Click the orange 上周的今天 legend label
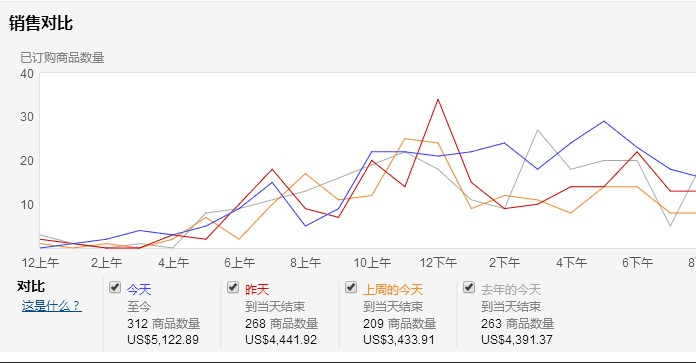Screen dimensions: 696x363 393,290
